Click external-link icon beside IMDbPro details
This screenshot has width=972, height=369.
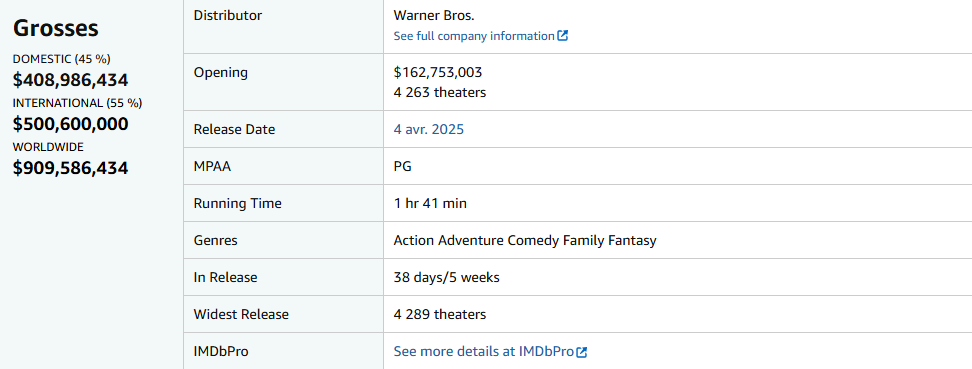click(581, 352)
